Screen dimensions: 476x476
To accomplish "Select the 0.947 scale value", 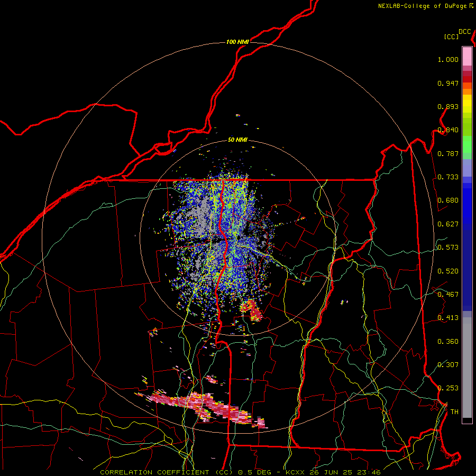I will [x=448, y=83].
